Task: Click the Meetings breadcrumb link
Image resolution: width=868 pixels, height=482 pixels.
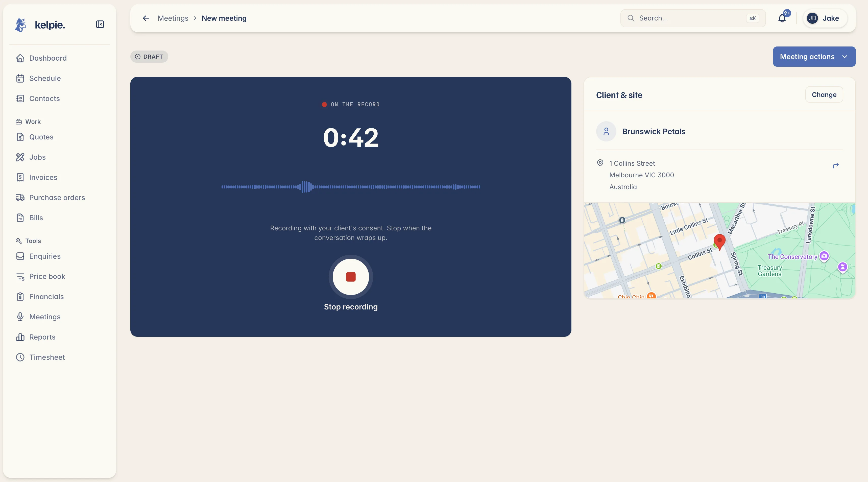Action: [173, 18]
